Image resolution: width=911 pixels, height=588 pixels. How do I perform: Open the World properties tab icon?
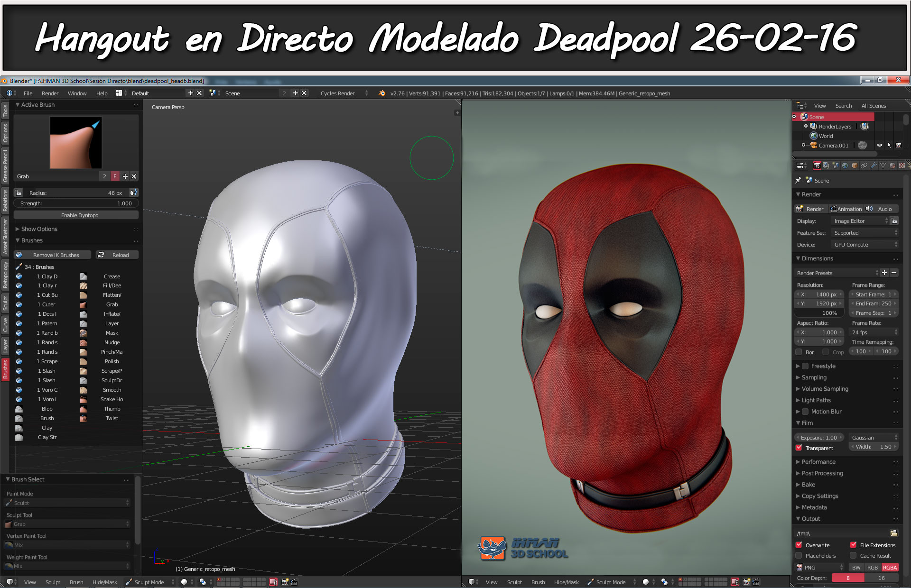[845, 165]
